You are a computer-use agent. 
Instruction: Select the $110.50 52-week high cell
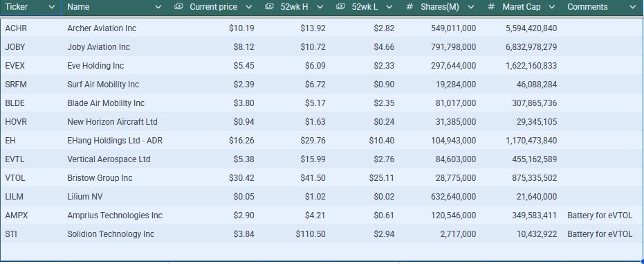pos(311,234)
